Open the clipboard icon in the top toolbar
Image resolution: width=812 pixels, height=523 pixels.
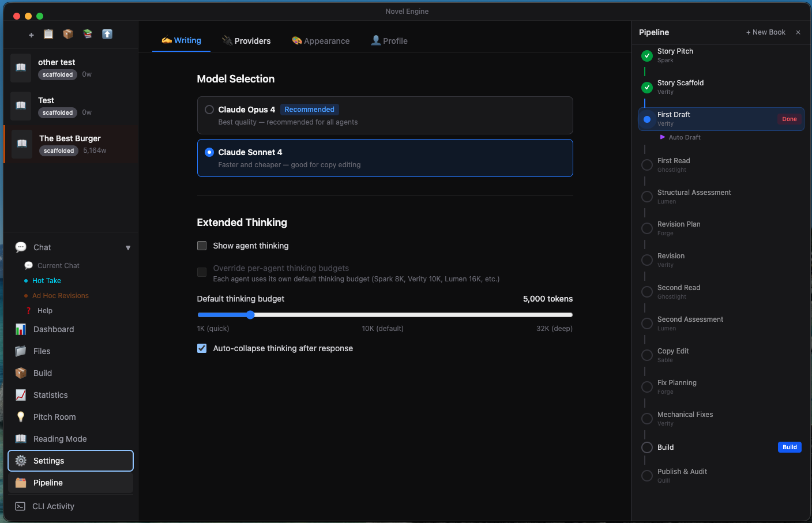tap(48, 34)
